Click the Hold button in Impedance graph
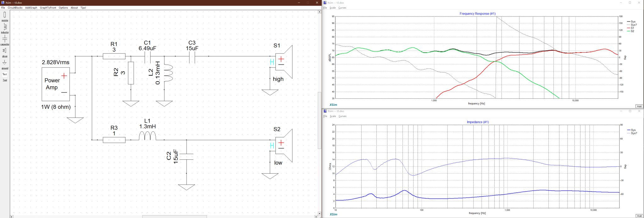Screen dimensions: 644x218 (639, 216)
